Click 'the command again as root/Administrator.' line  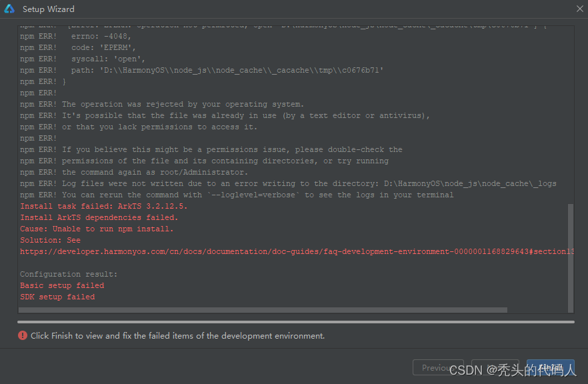click(x=134, y=172)
